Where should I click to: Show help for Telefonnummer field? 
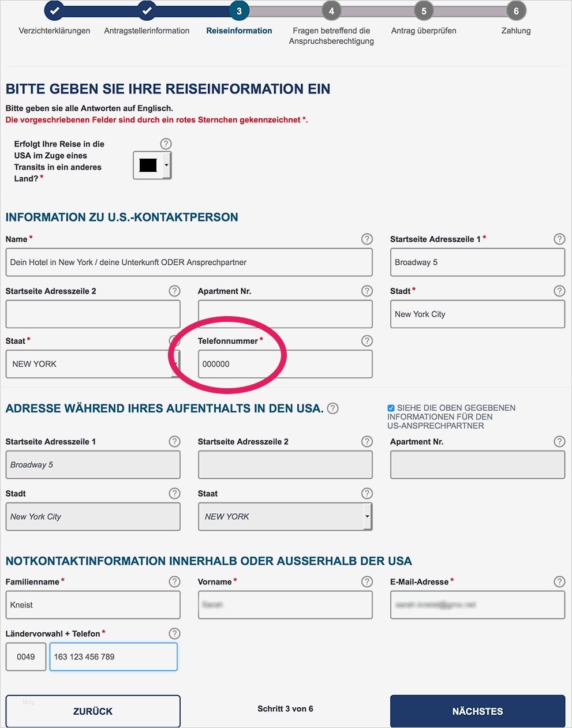coord(367,341)
